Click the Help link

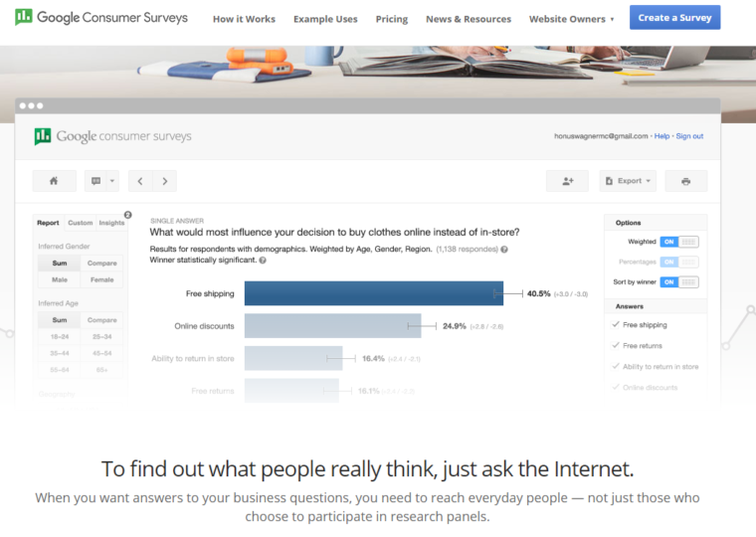[661, 136]
